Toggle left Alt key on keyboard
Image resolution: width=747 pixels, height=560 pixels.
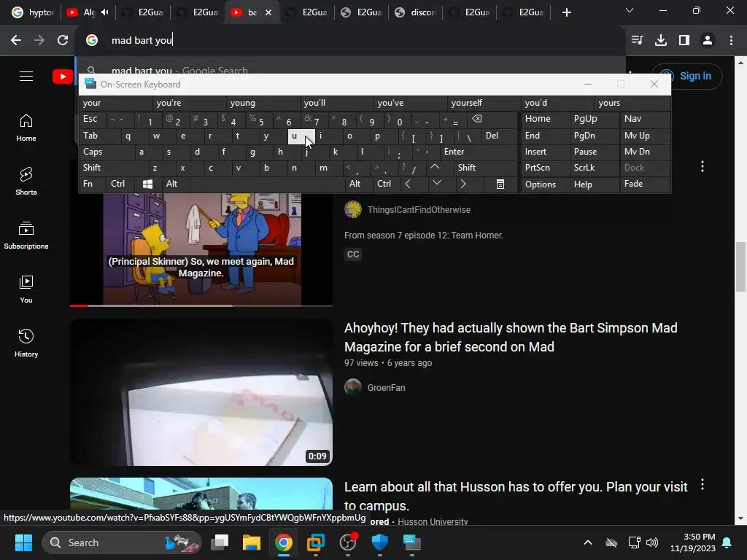tap(175, 184)
